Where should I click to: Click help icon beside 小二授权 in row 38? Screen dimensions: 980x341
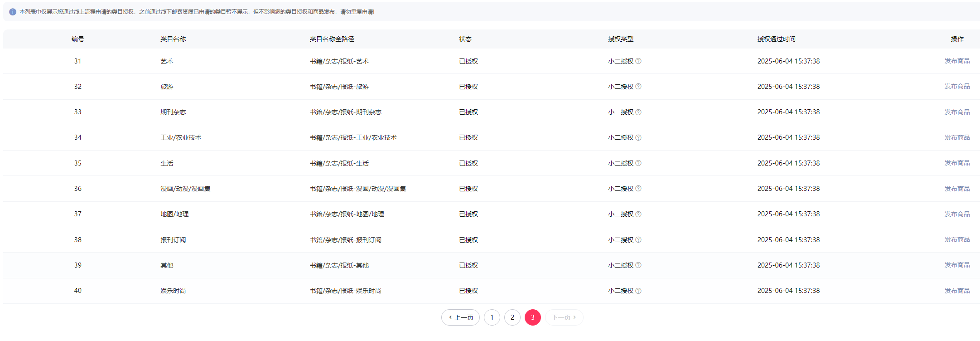coord(638,240)
